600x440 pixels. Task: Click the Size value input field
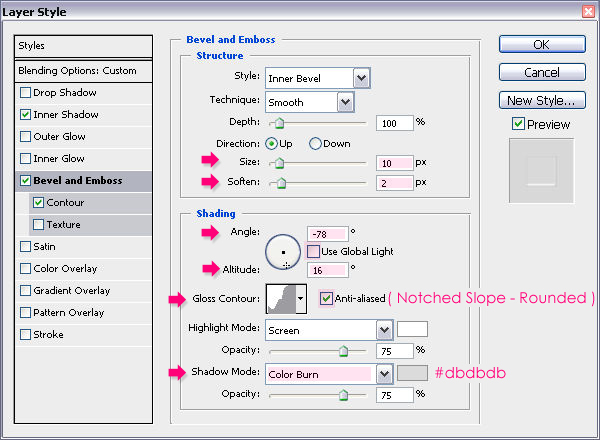[x=394, y=162]
